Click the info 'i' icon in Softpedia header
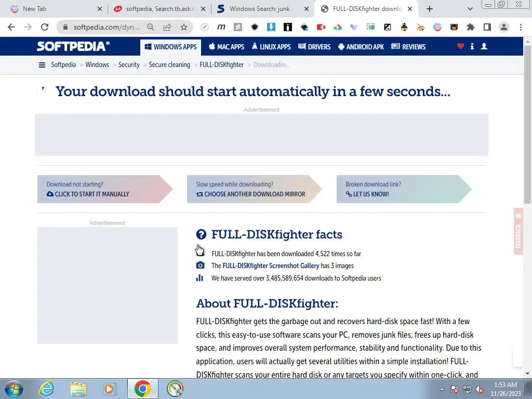The image size is (532, 399). [x=472, y=46]
